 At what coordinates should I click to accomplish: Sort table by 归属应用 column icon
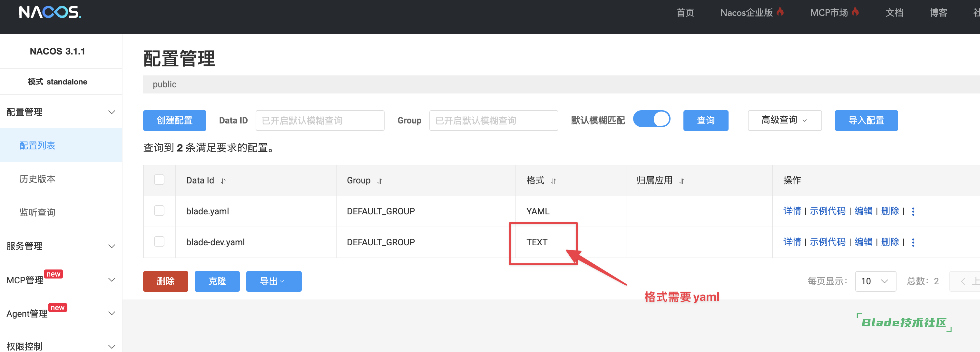click(x=681, y=181)
